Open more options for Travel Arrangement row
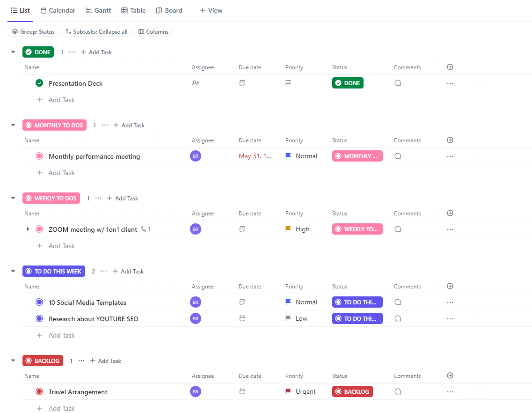Screen dimensions: 532x413 pos(450,391)
